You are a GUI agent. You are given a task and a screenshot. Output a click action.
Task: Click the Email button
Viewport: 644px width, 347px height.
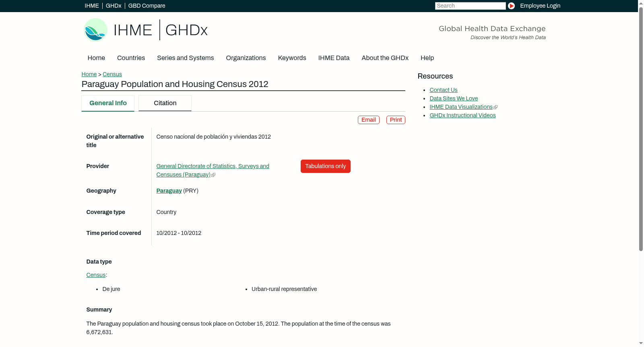369,120
